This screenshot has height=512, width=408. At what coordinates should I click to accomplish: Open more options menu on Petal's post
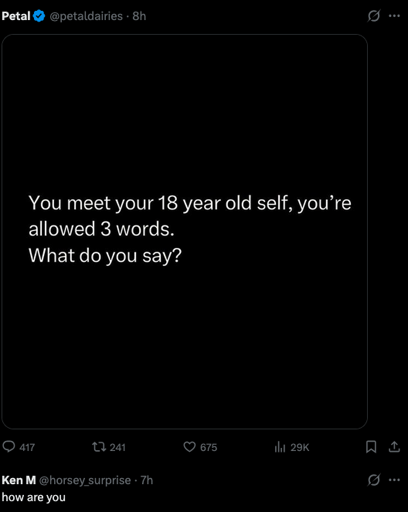click(x=394, y=16)
